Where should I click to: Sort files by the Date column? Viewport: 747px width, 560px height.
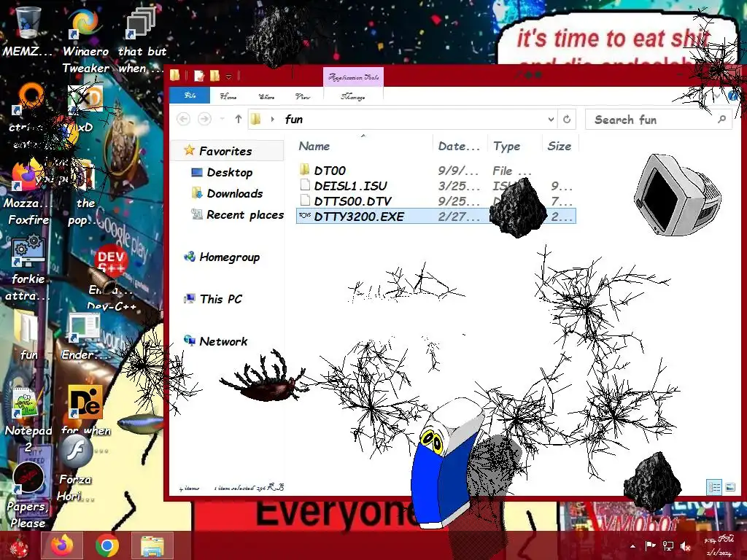(459, 146)
